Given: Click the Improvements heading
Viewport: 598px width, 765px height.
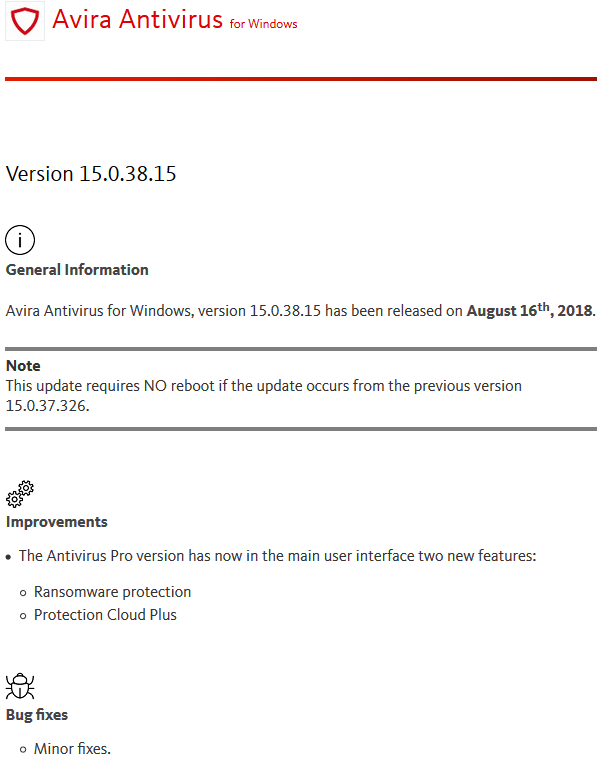Looking at the screenshot, I should point(57,522).
